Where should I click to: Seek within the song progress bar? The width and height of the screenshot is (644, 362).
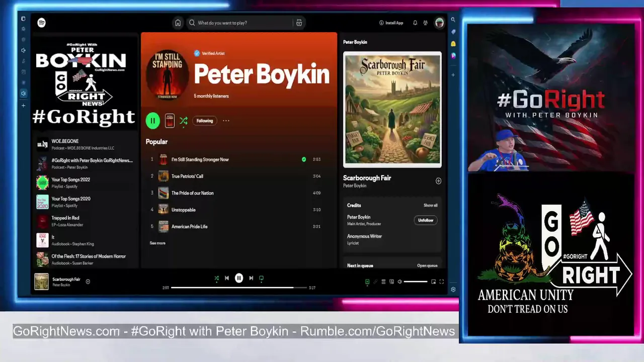(239, 288)
